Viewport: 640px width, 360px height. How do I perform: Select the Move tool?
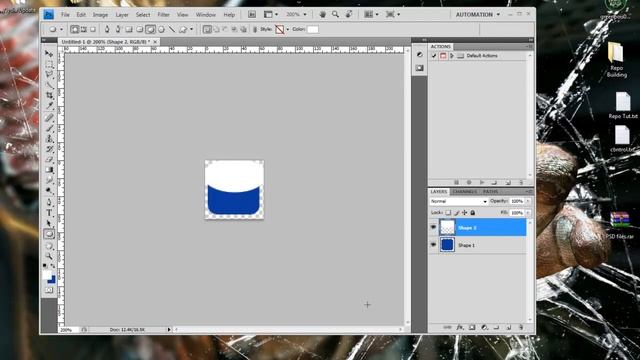49,54
